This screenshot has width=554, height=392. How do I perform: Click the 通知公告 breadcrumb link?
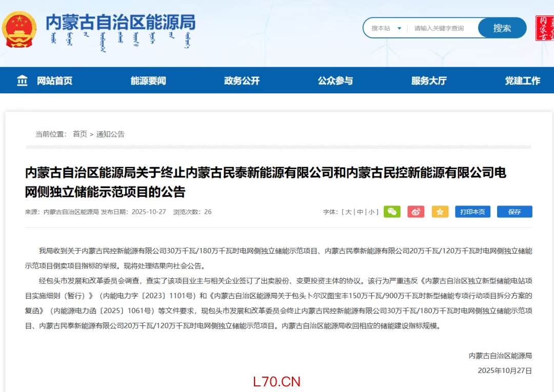coord(110,134)
